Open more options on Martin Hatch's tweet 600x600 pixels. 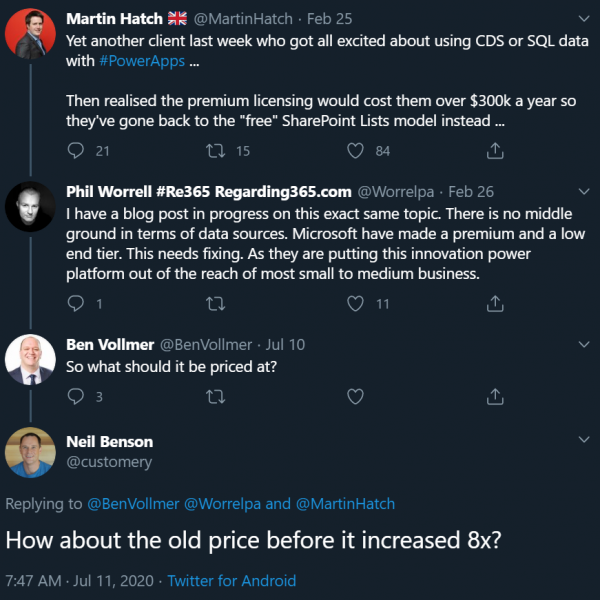point(584,18)
